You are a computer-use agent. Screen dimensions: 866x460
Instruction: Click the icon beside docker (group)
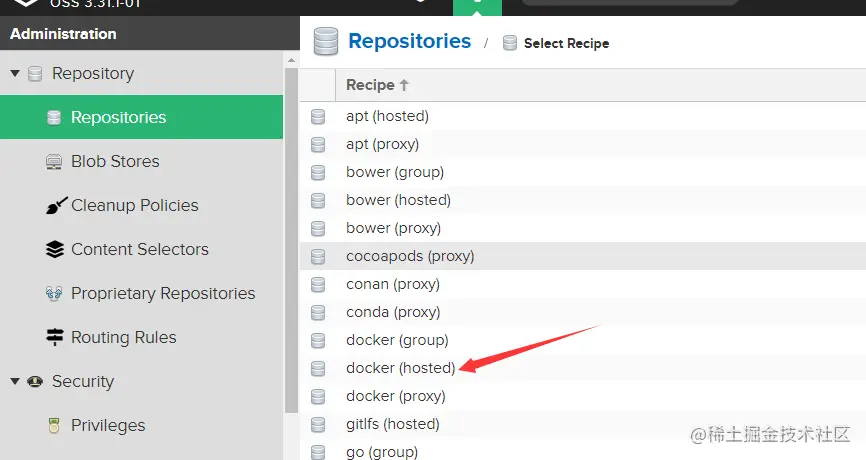318,341
